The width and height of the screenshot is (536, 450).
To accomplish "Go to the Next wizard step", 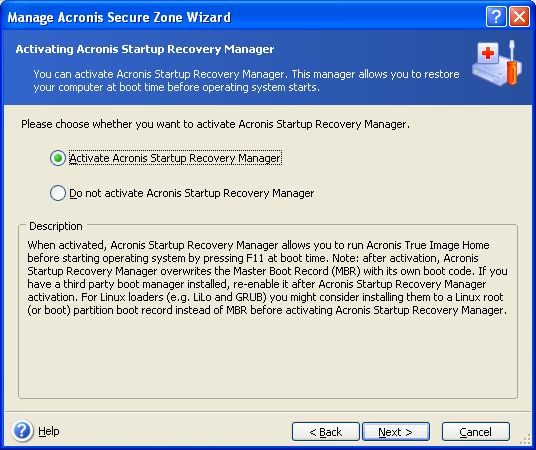I will tap(396, 432).
